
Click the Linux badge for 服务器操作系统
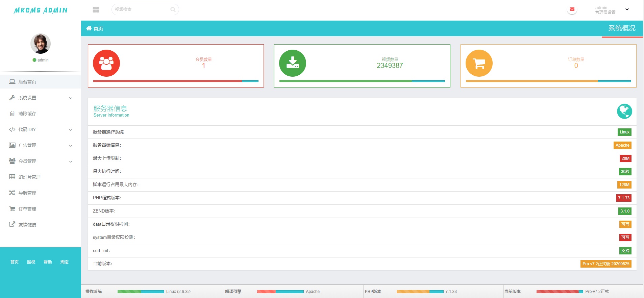click(624, 132)
